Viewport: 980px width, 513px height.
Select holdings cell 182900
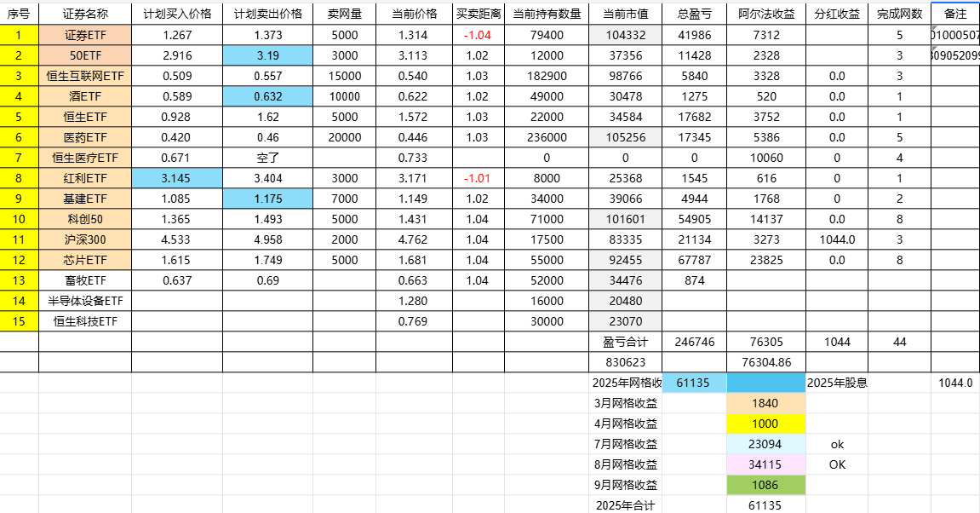pos(547,77)
